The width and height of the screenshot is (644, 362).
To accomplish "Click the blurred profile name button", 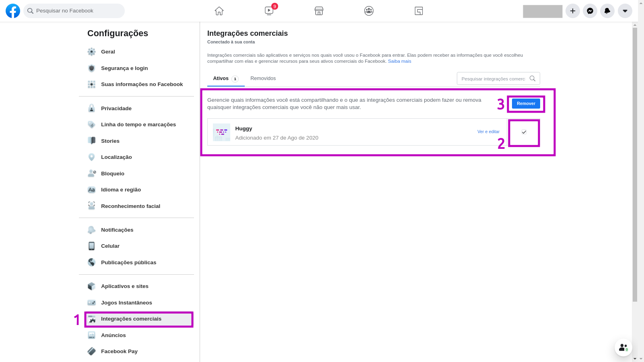I will point(543,11).
